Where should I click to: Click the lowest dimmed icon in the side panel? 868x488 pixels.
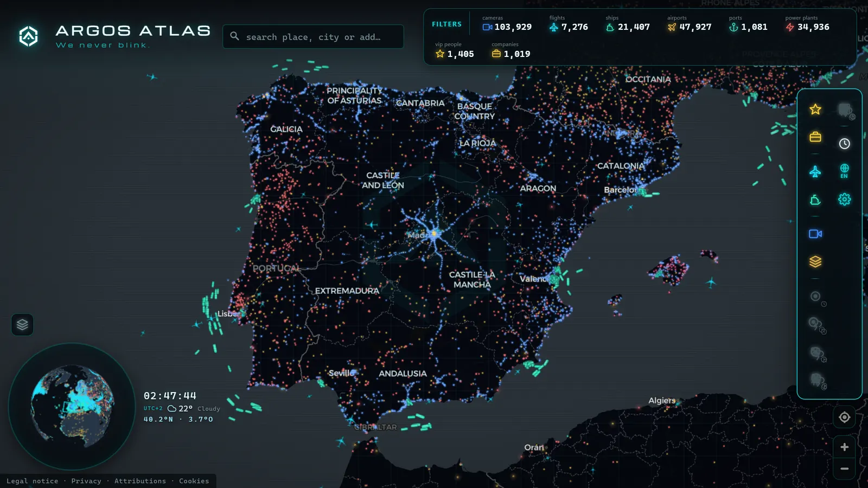818,381
